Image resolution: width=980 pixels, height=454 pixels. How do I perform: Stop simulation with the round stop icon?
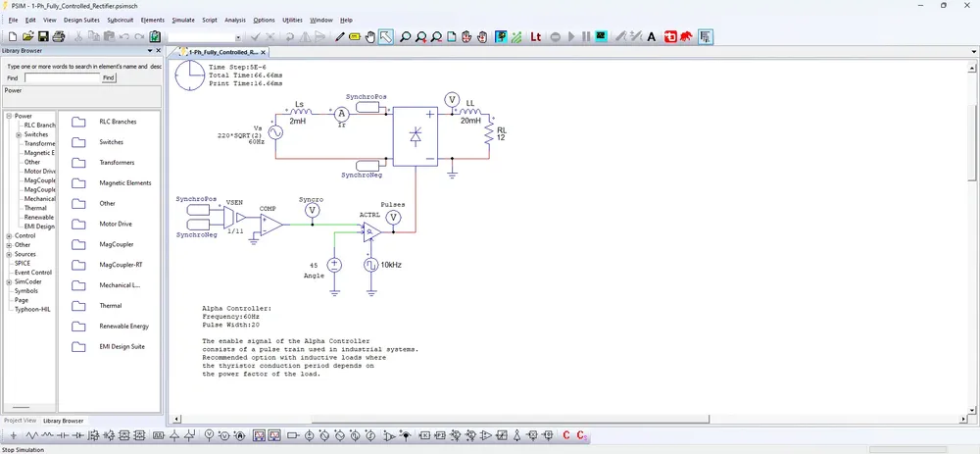coord(556,37)
